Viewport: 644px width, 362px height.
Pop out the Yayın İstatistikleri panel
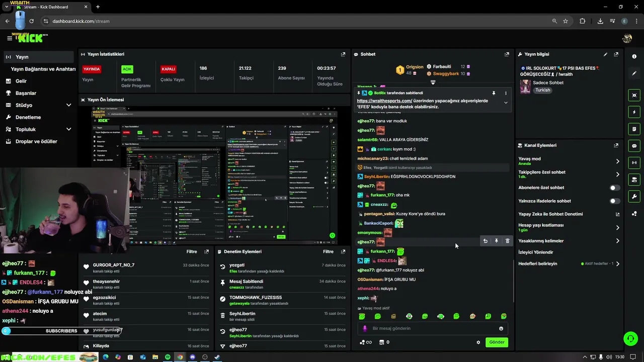[x=343, y=54]
